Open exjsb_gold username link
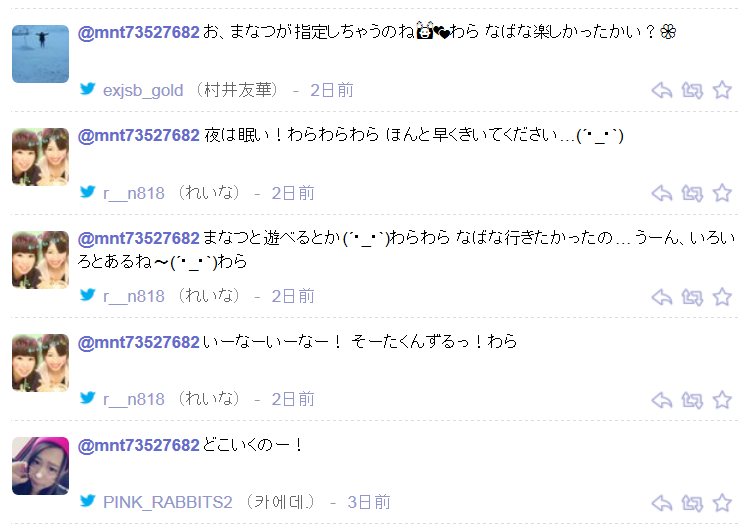 (143, 90)
